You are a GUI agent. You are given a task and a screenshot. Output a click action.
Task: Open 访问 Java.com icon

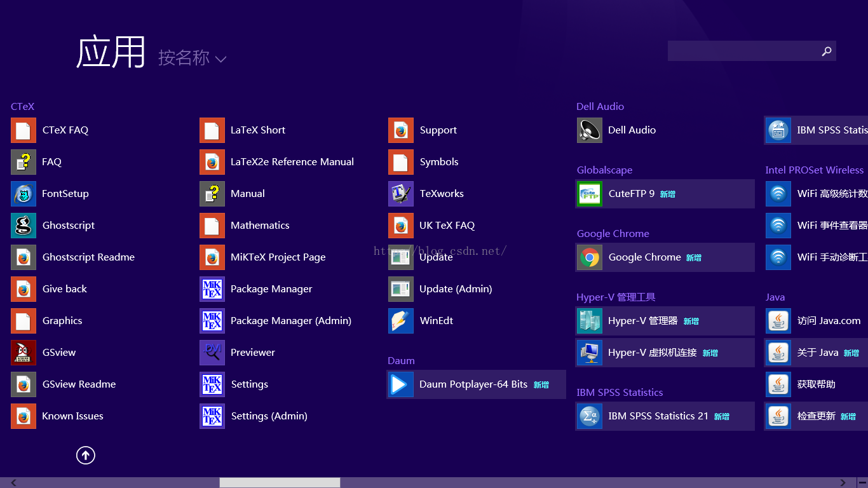point(778,321)
